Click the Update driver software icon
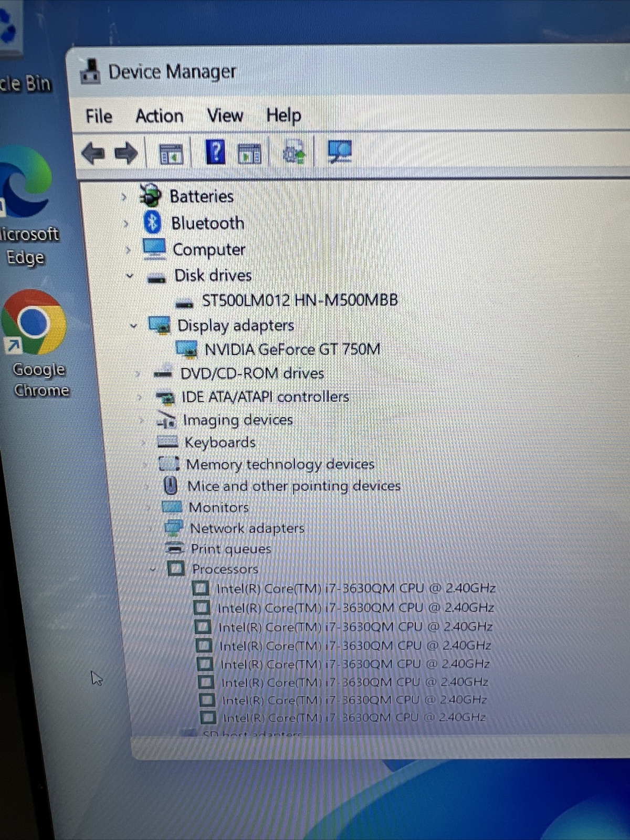Viewport: 630px width, 840px height. (295, 153)
